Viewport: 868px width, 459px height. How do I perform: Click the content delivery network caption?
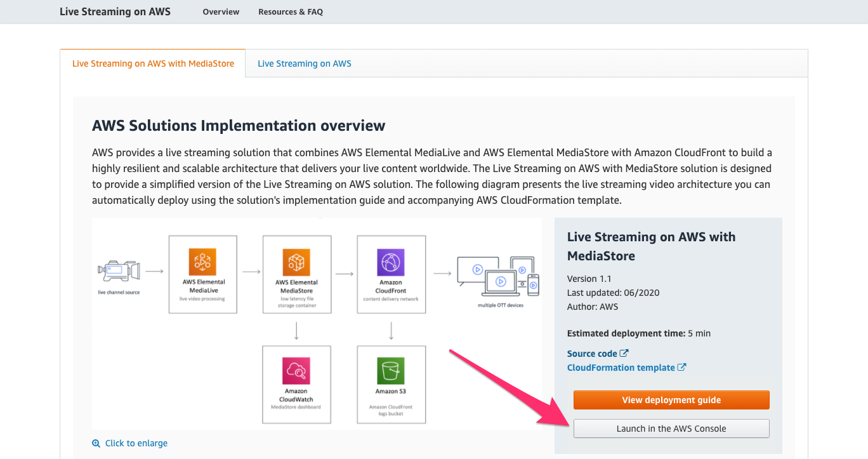[x=391, y=299]
